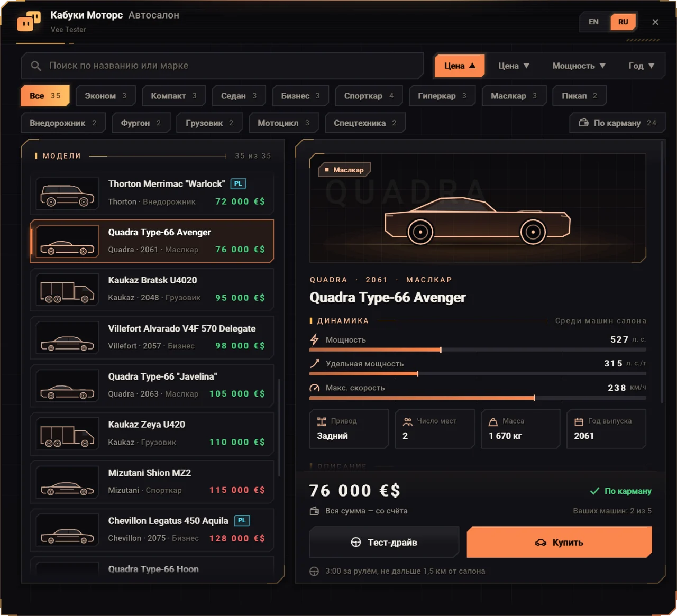The width and height of the screenshot is (677, 616).
Task: Click the Кабуки Моторс logo icon
Action: pos(29,22)
